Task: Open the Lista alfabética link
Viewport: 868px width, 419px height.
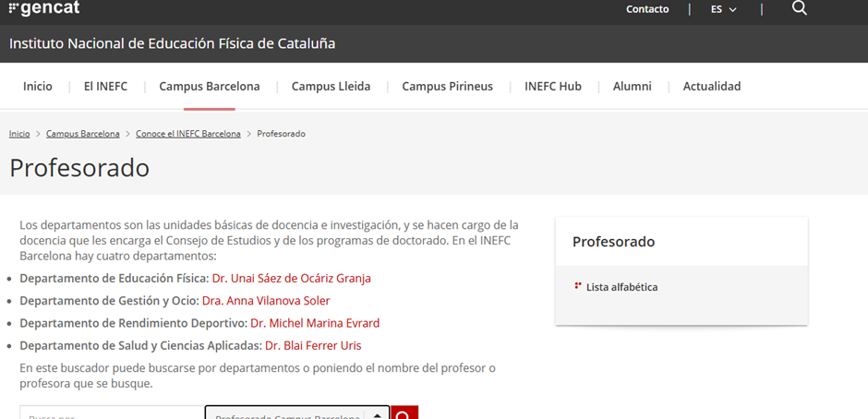Action: click(621, 287)
